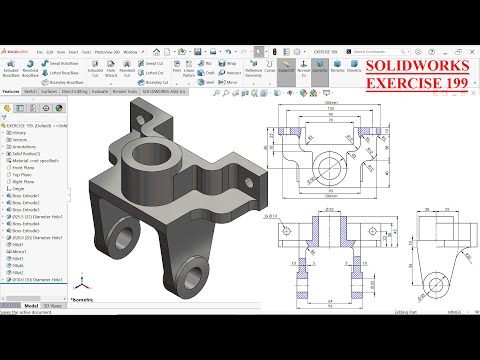
Task: Choose Boundary Boss/Base
Action: [63, 82]
